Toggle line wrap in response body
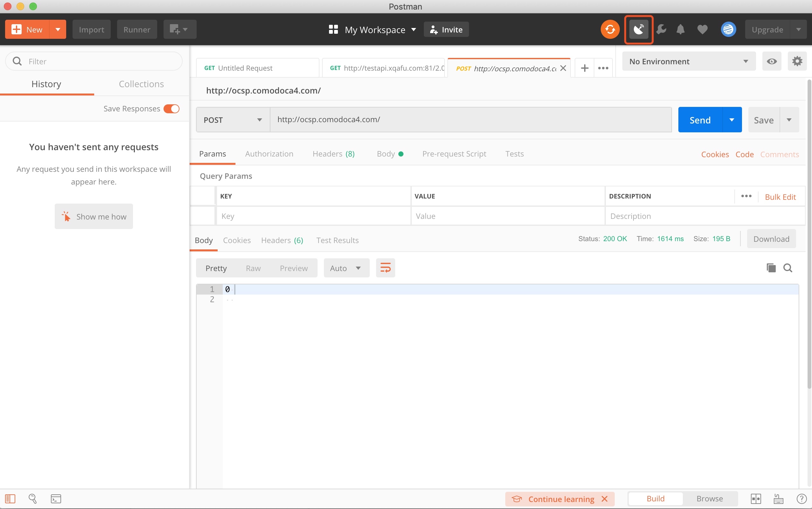Viewport: 812px width, 509px height. (385, 268)
